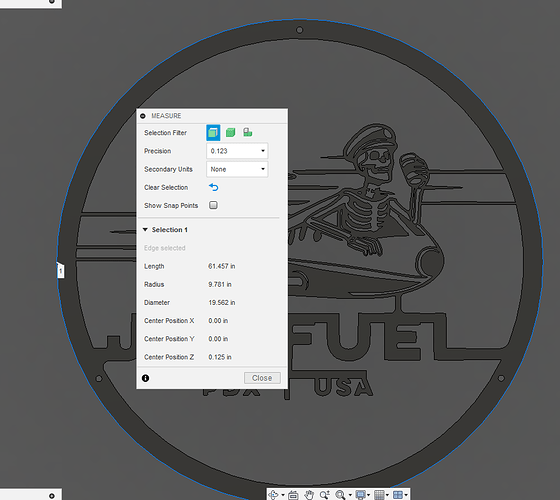Viewport: 560px width, 500px height.
Task: Open the Grid and Snaps icon
Action: tap(379, 495)
